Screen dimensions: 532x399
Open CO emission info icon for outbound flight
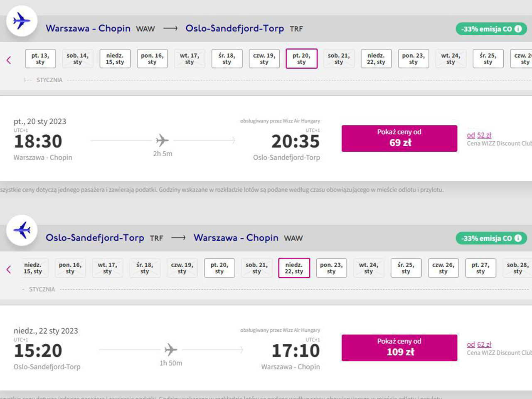click(518, 29)
